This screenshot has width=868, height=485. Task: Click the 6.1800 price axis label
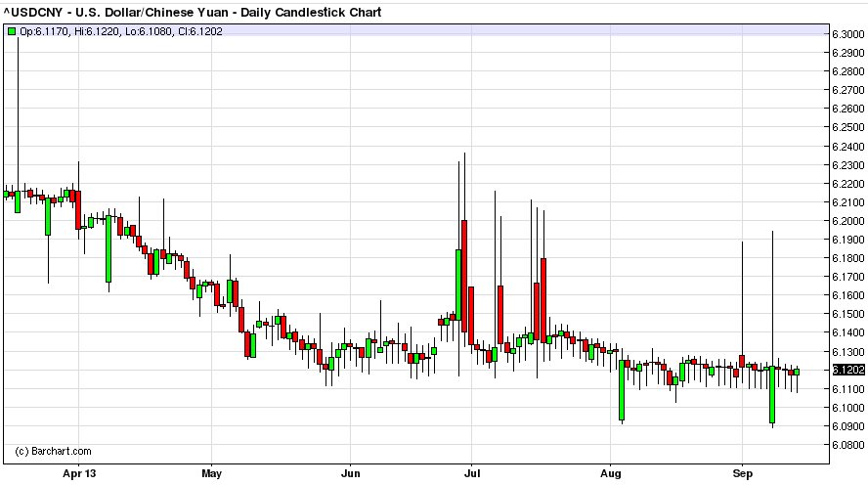coord(848,258)
